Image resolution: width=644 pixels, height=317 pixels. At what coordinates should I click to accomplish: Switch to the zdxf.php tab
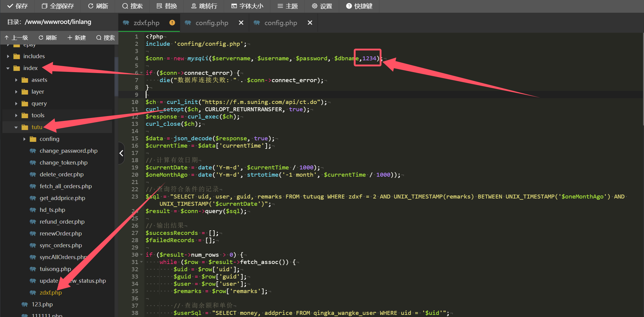146,23
